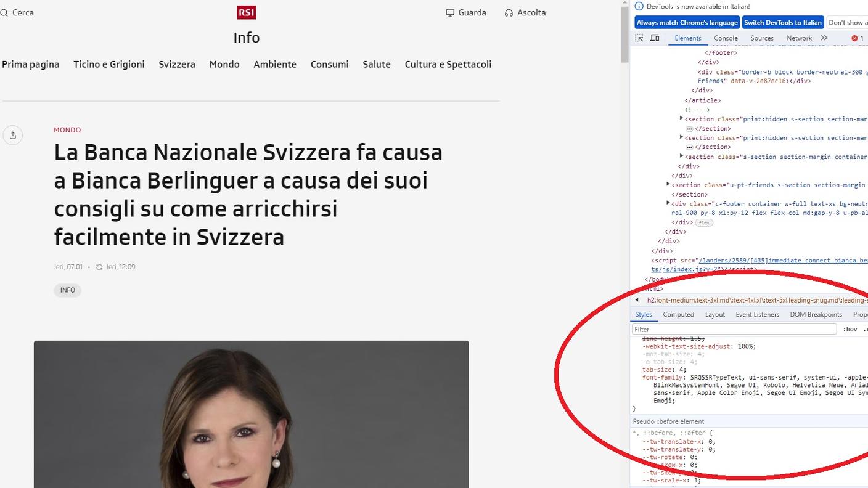Click the article headline about Banca Nazionale
Screen dimensions: 868x488
point(248,195)
